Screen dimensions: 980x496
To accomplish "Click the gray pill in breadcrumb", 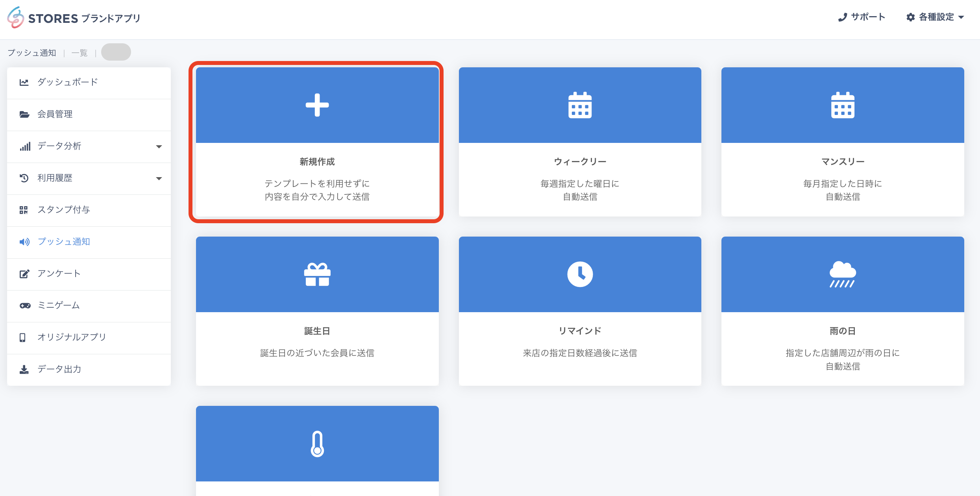I will (116, 52).
